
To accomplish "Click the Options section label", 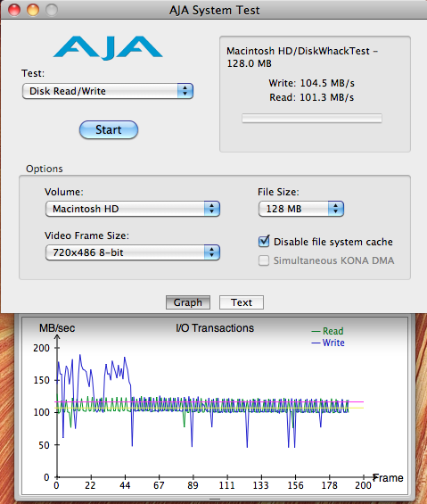I will click(45, 169).
